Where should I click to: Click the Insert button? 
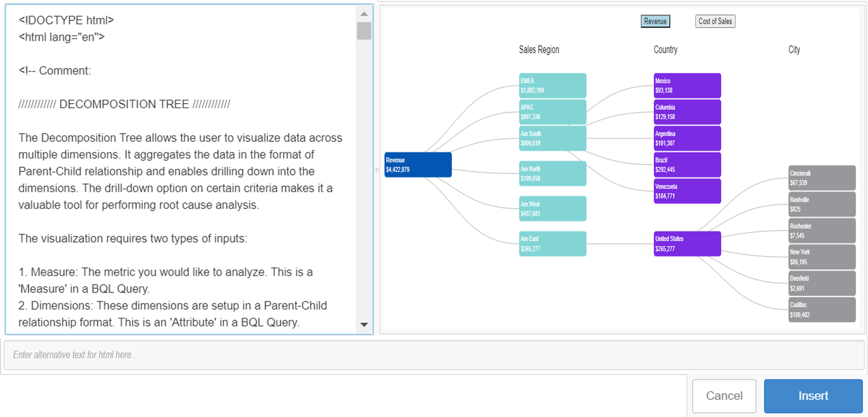[813, 396]
